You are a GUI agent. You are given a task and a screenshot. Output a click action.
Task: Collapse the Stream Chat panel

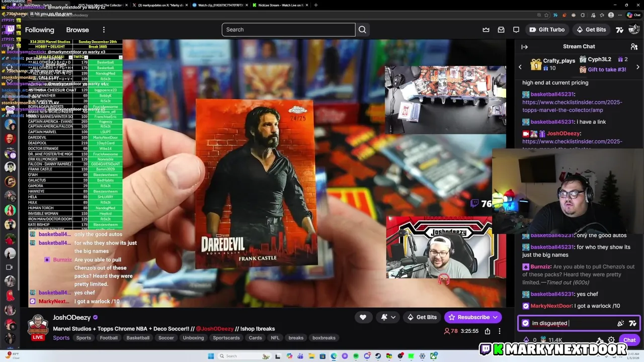coord(524,47)
